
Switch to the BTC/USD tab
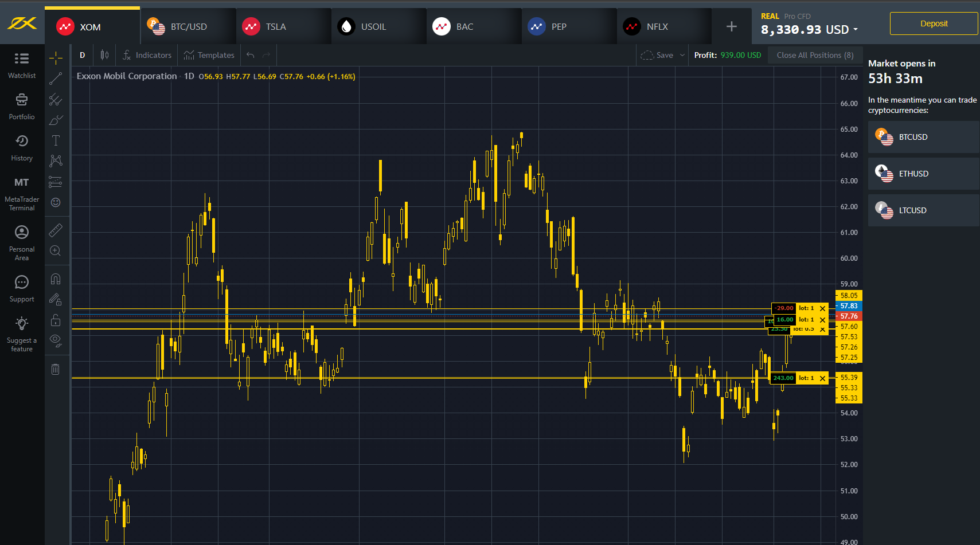[188, 26]
